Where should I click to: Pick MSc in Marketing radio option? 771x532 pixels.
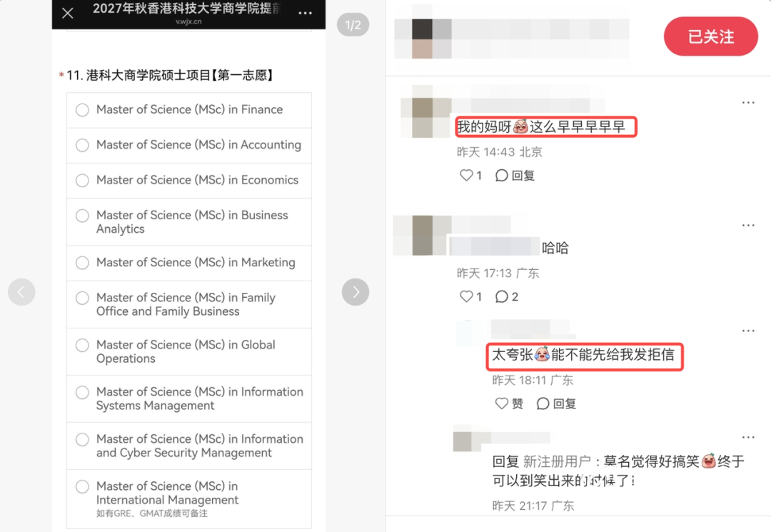pos(83,263)
